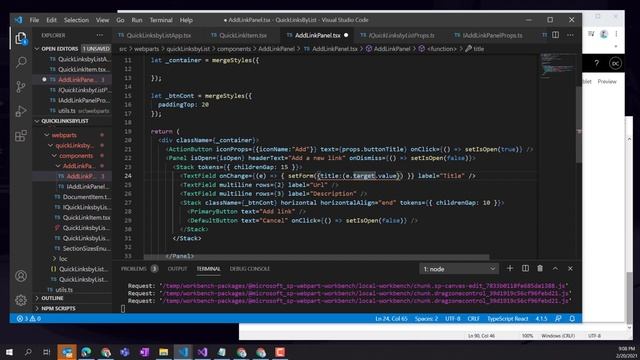Screen dimensions: 640x360
Task: Open the Microsoft Teams taskbar icon
Action: (125, 352)
